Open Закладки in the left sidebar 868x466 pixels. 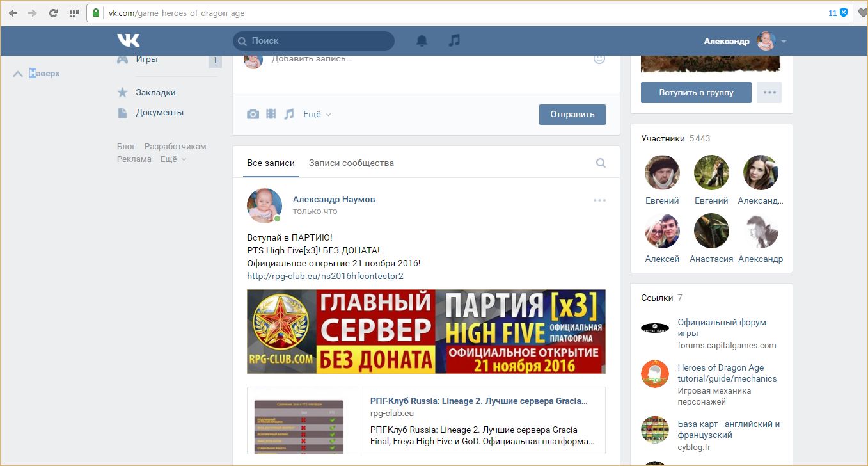[x=155, y=93]
